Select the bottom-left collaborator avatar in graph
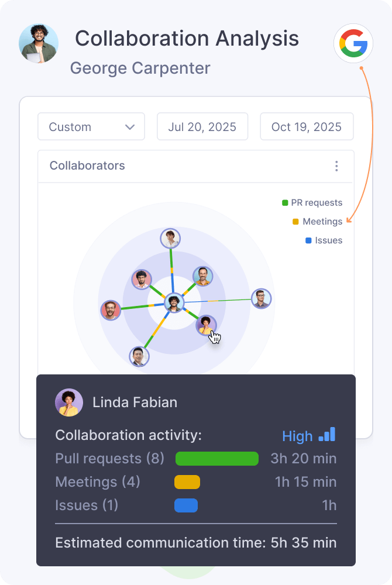The height and width of the screenshot is (585, 392). (x=139, y=356)
